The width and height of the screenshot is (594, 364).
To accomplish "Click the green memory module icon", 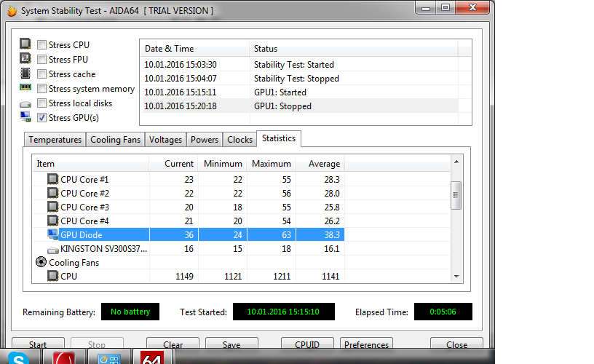I will click(x=25, y=87).
